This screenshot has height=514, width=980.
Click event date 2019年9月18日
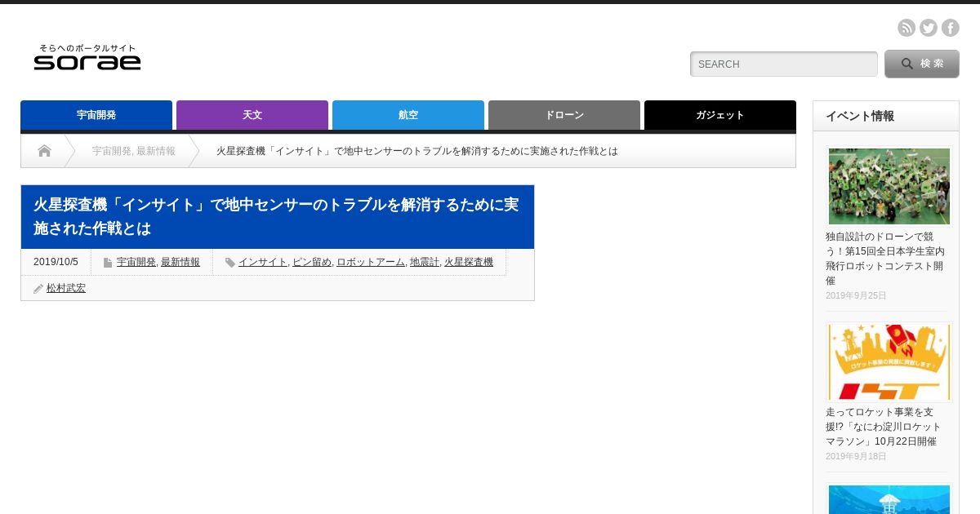coord(856,456)
